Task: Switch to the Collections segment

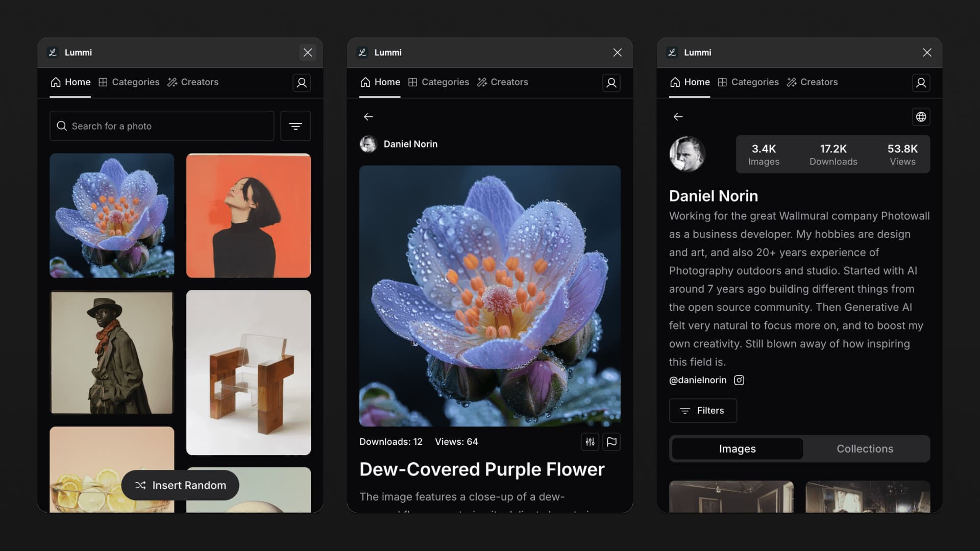Action: point(865,449)
